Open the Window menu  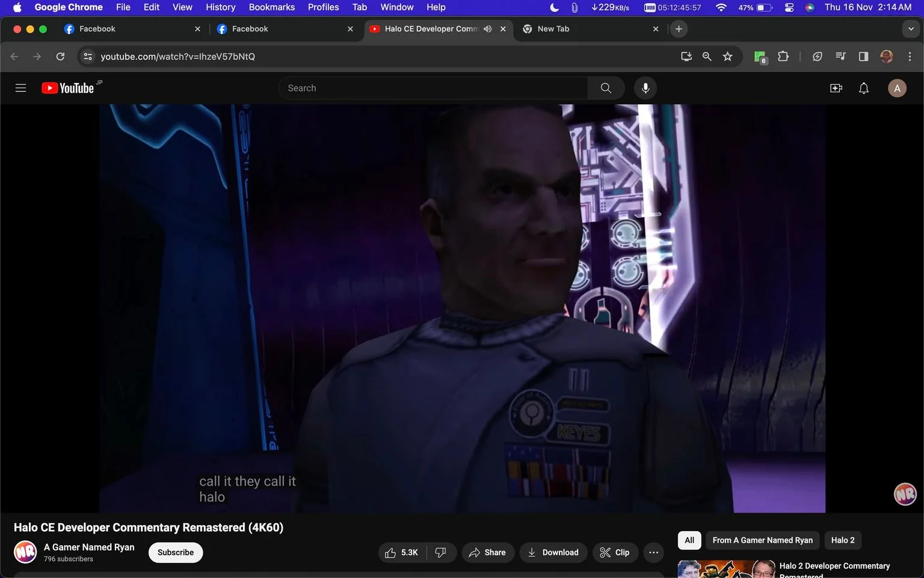397,7
